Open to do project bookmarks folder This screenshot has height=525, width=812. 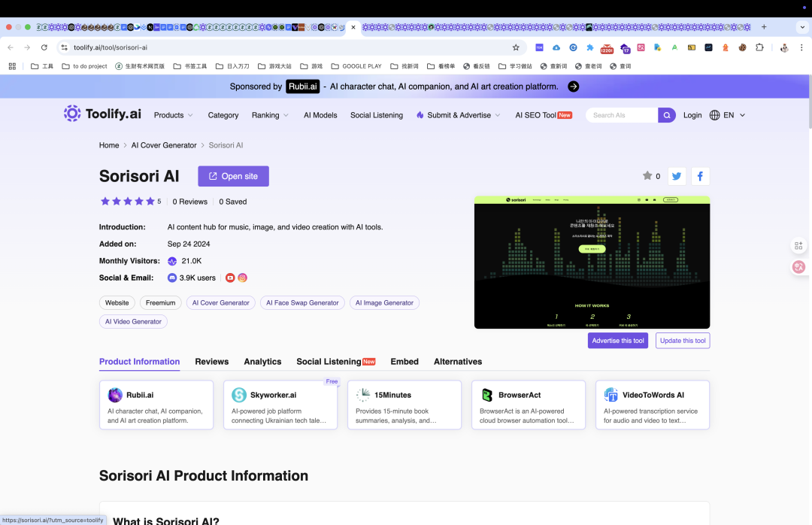[84, 66]
